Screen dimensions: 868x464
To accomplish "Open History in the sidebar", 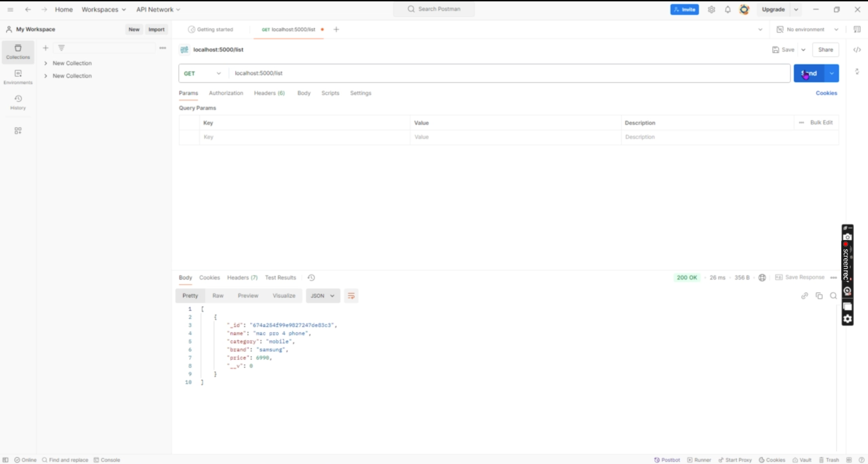I will point(18,103).
